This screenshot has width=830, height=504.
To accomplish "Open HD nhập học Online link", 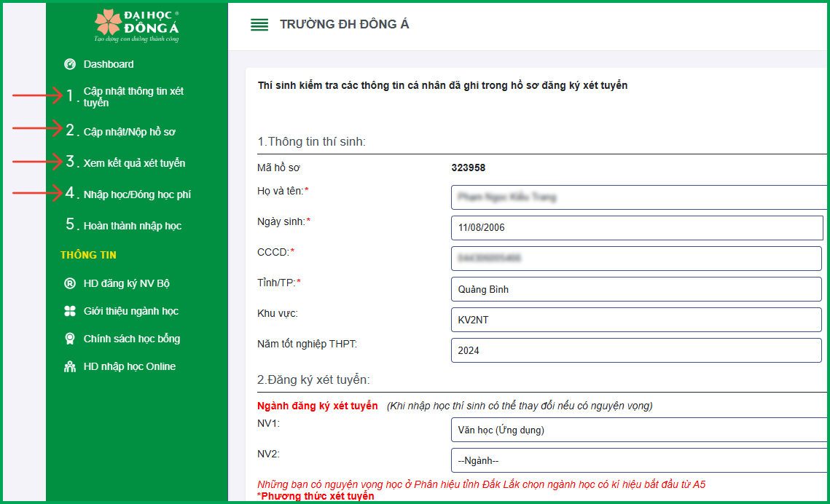I will 130,366.
